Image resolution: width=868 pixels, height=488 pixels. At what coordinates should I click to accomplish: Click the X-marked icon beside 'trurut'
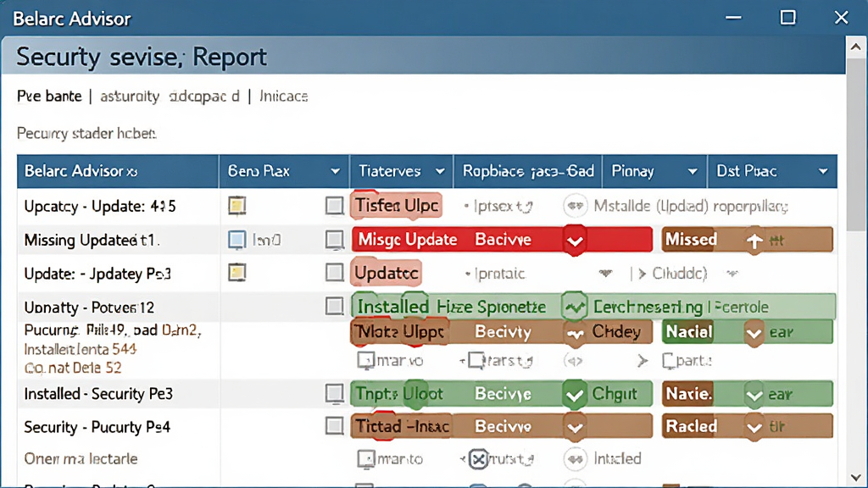[478, 459]
